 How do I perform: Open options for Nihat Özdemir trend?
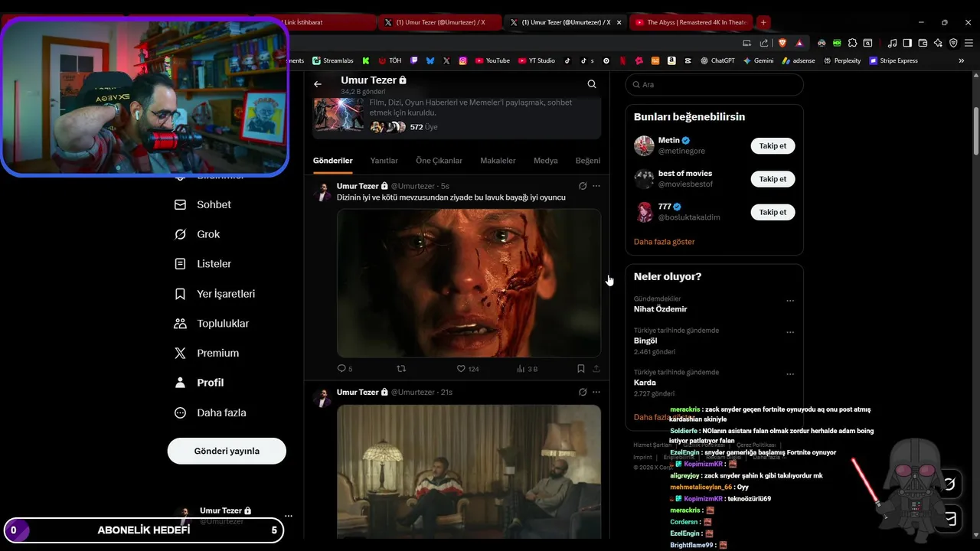click(x=790, y=301)
